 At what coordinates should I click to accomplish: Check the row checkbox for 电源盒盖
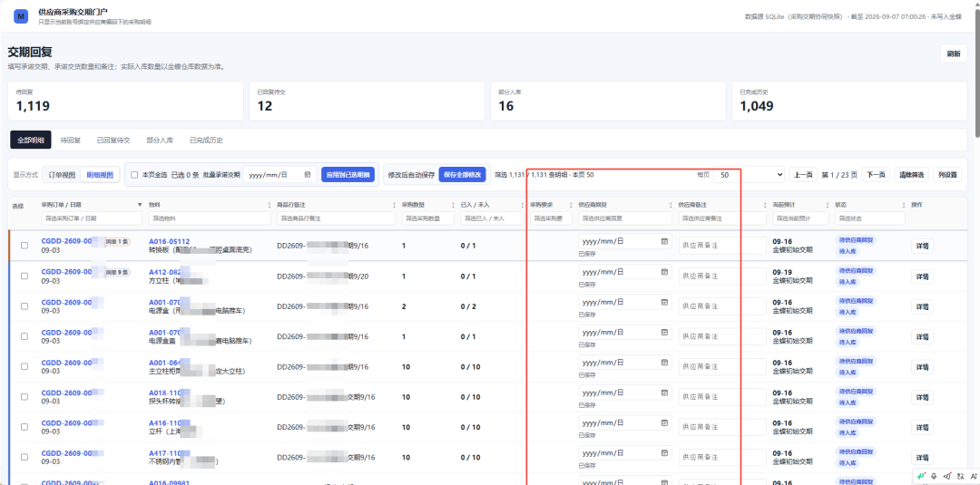[24, 335]
